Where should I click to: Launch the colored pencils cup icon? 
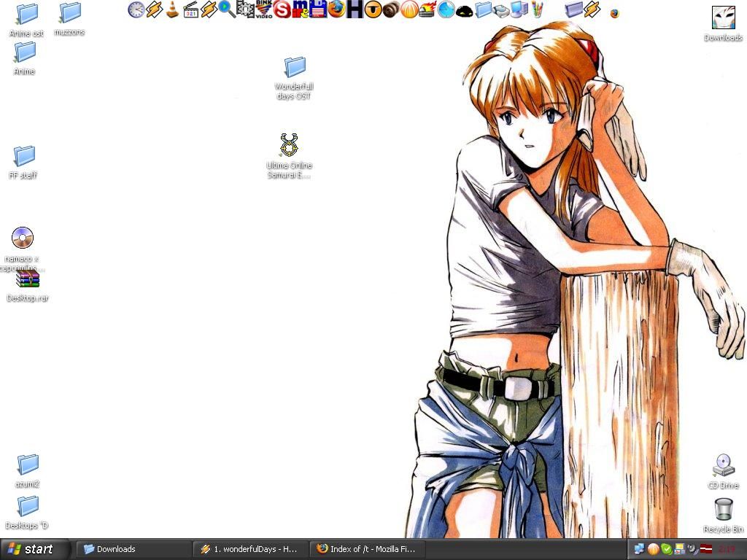pos(538,9)
